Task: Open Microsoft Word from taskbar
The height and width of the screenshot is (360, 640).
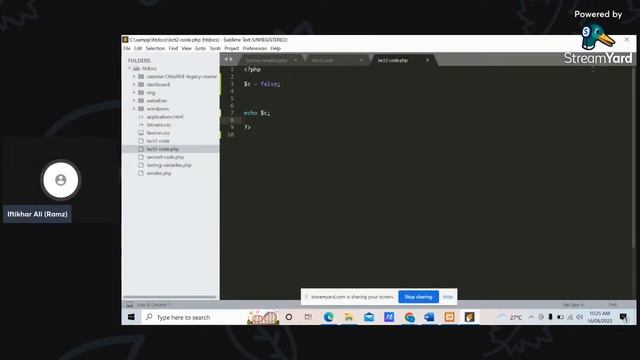Action: tap(429, 317)
